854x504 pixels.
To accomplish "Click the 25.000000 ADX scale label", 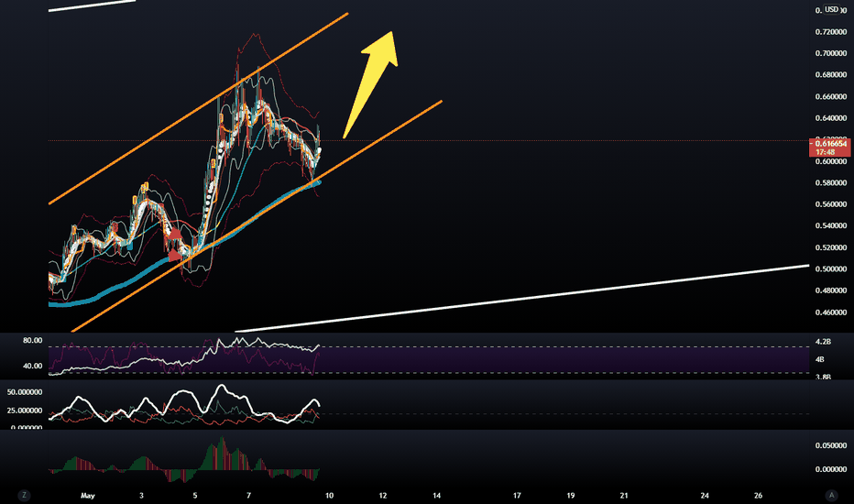I will click(25, 411).
